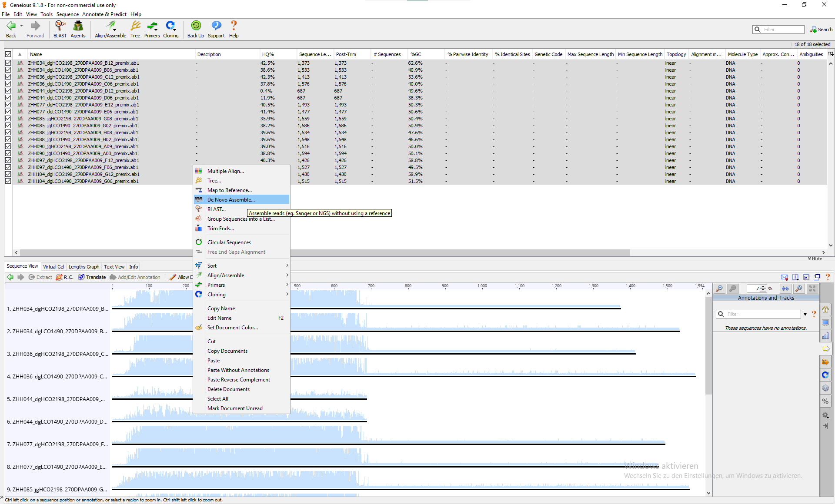This screenshot has width=835, height=504.
Task: Open viewer in new window icon
Action: (817, 277)
